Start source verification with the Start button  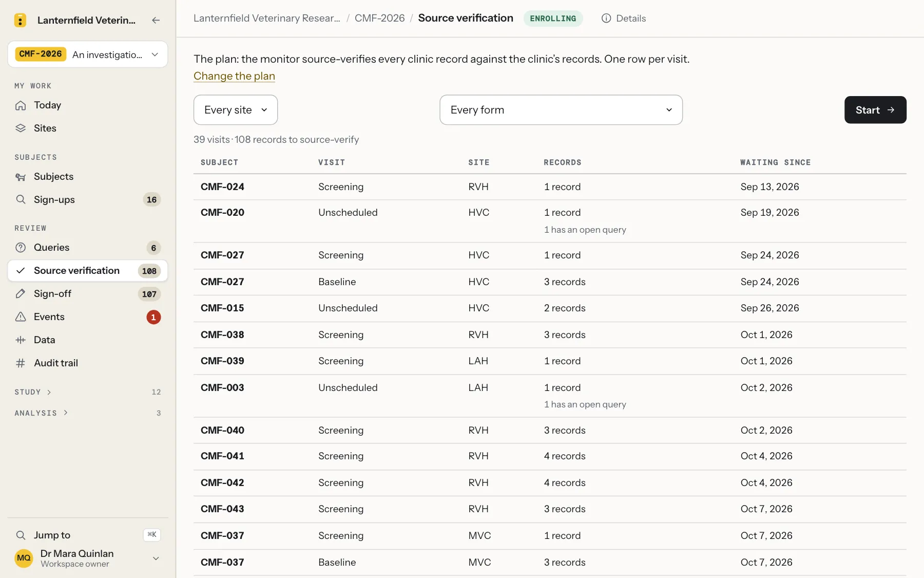(875, 110)
